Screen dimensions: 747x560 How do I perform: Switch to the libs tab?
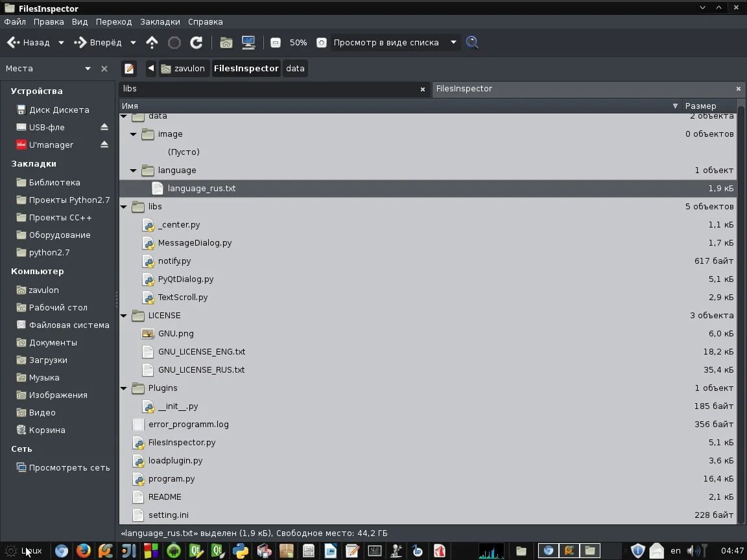269,89
